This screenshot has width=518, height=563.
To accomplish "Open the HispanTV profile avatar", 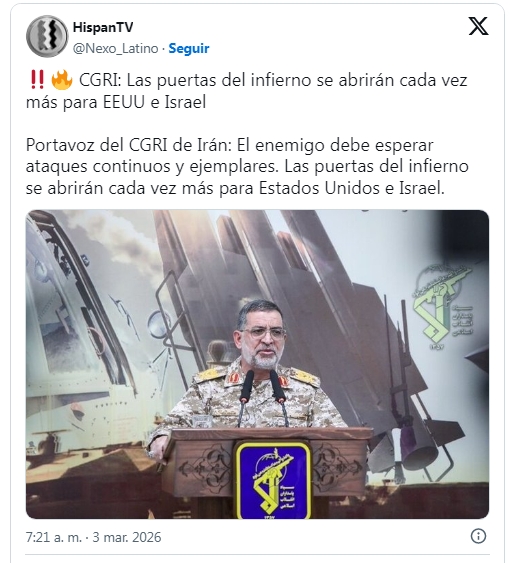I will click(47, 36).
